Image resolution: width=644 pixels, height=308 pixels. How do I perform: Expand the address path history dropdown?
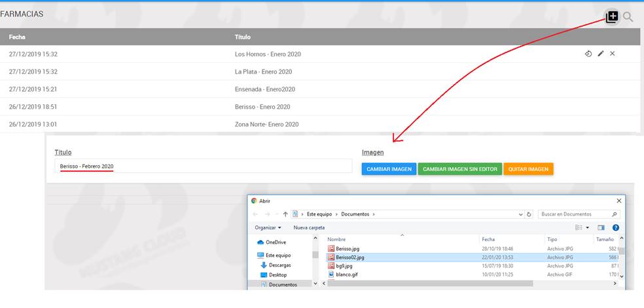[x=520, y=214]
